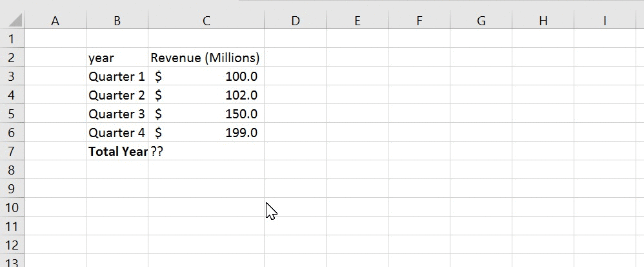
Task: Select the Quarter 4 label cell
Action: [x=117, y=133]
